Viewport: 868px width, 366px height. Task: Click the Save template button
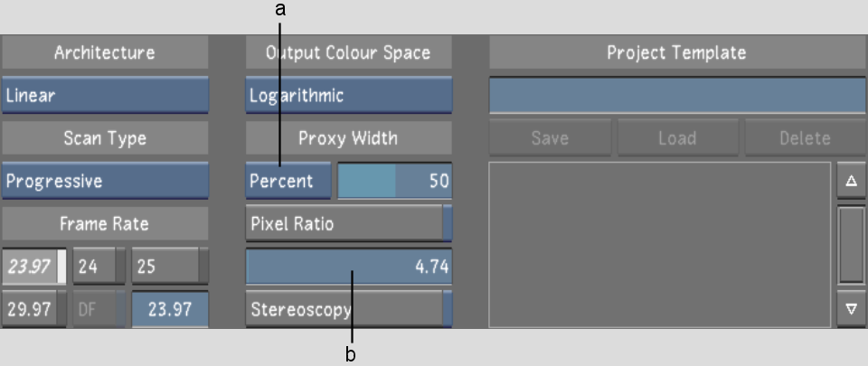550,137
